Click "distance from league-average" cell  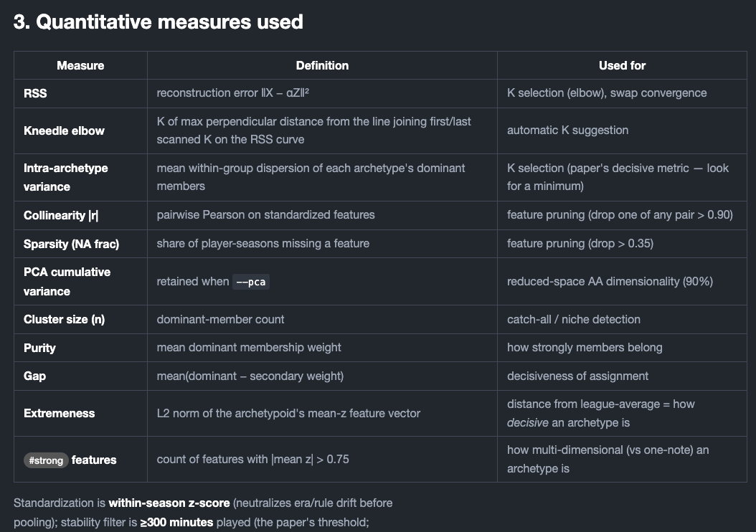coord(622,414)
